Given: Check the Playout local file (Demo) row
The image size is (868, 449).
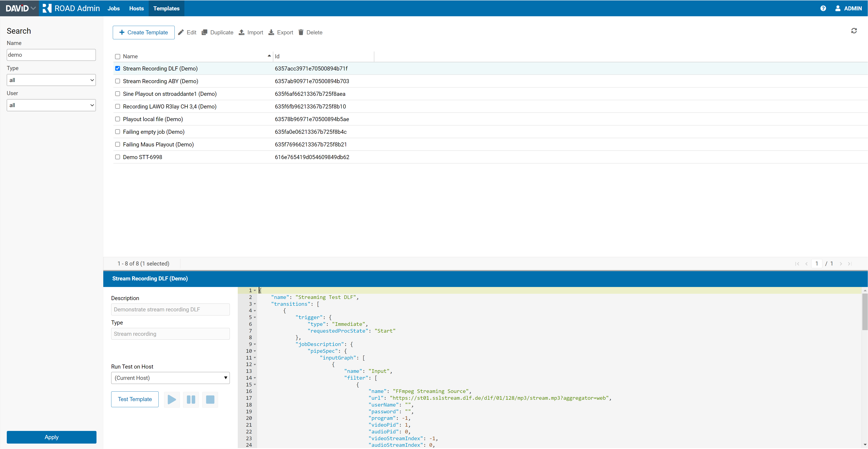Looking at the screenshot, I should pyautogui.click(x=118, y=119).
